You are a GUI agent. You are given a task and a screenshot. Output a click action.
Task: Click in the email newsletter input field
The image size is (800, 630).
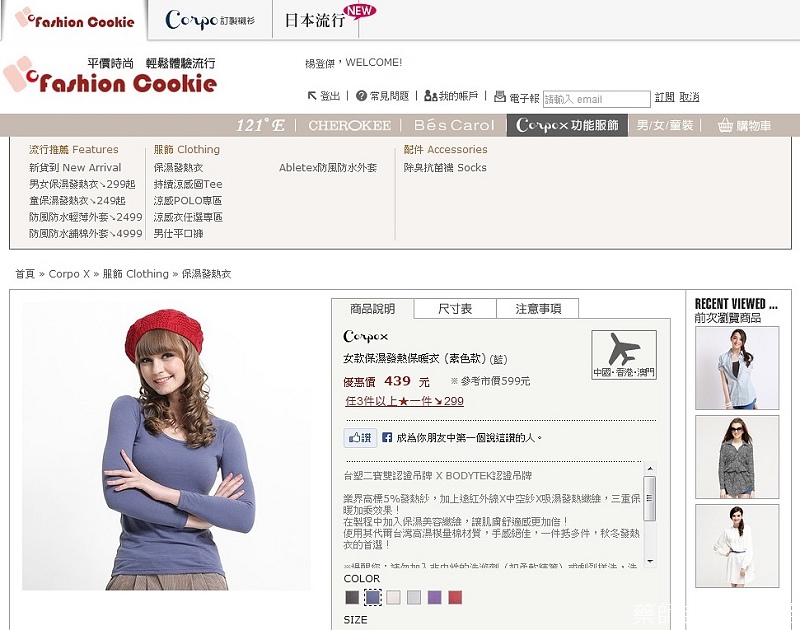596,99
